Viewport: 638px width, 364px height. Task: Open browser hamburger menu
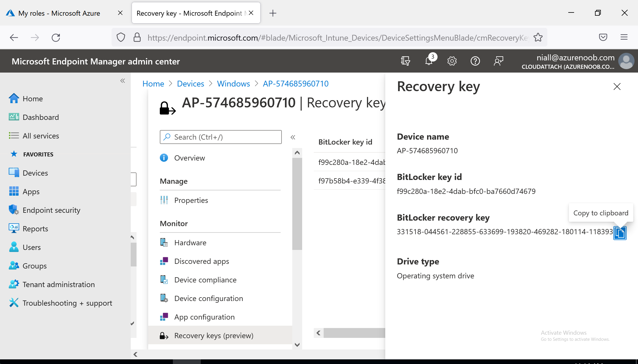pyautogui.click(x=624, y=37)
